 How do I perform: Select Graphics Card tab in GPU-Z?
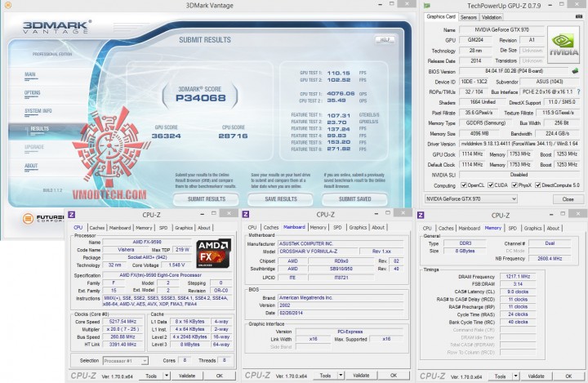point(441,17)
